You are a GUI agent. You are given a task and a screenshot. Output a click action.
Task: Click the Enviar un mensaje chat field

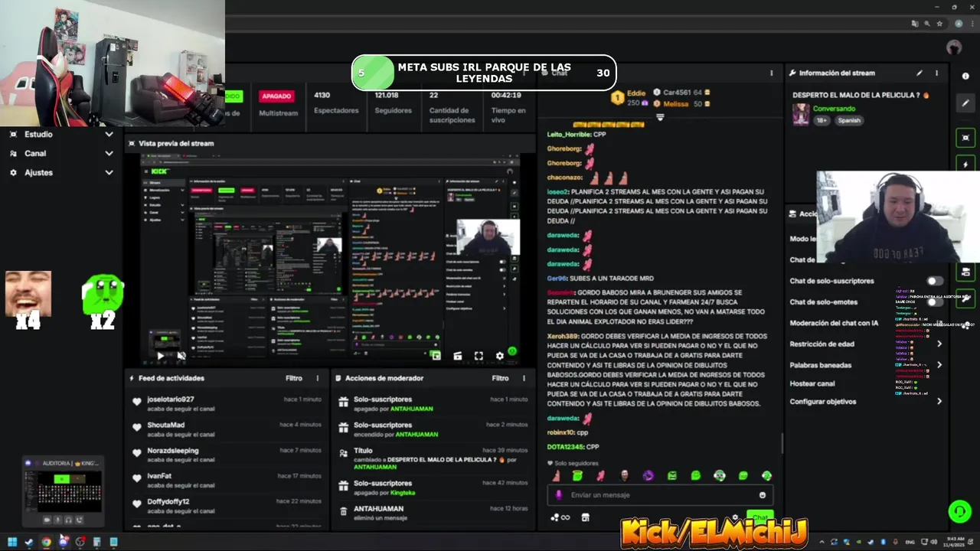pos(658,495)
